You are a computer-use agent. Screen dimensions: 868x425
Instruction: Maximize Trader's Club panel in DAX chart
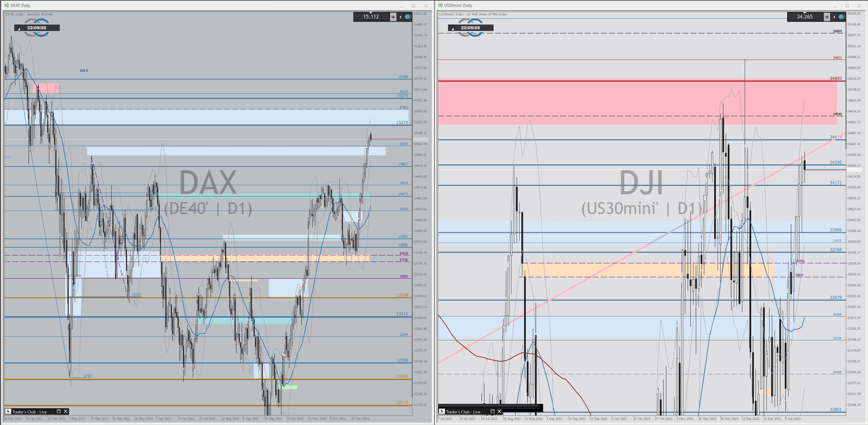(59, 412)
